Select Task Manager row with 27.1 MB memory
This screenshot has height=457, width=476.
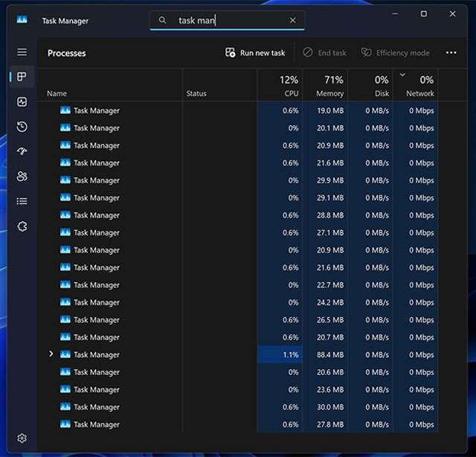(x=239, y=232)
